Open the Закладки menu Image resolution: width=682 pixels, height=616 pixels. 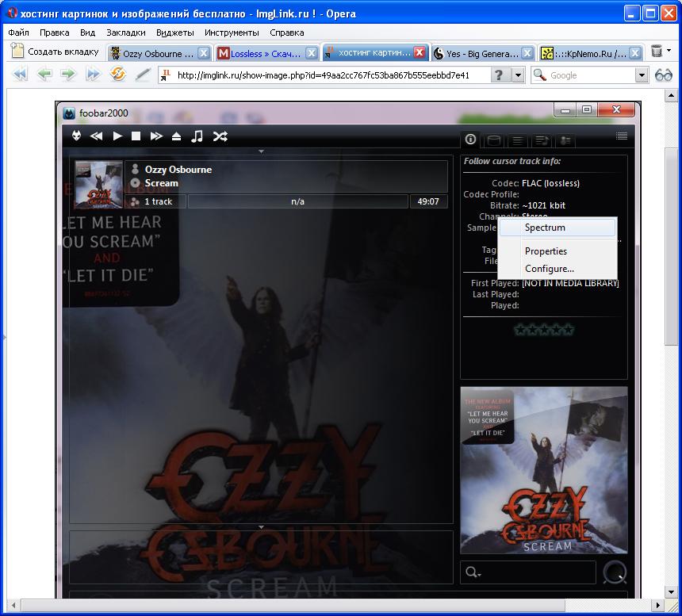pyautogui.click(x=125, y=33)
